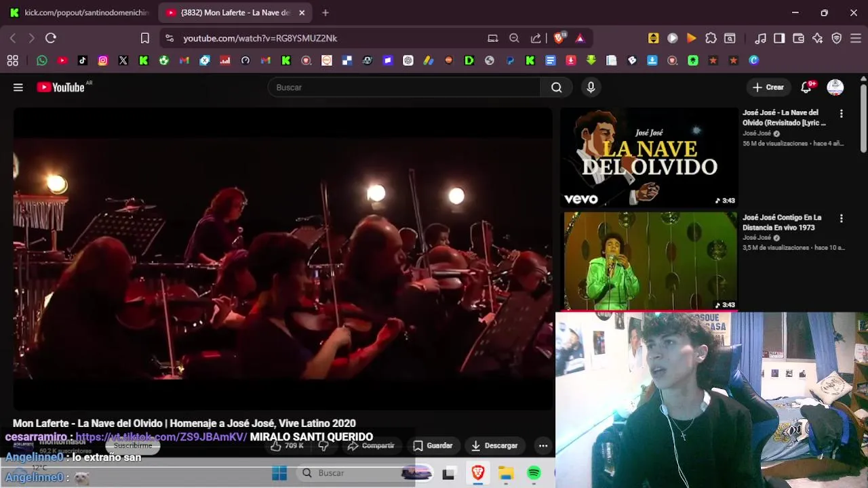Focus the YouTube Buscar search field
Image resolution: width=868 pixels, height=488 pixels.
405,87
